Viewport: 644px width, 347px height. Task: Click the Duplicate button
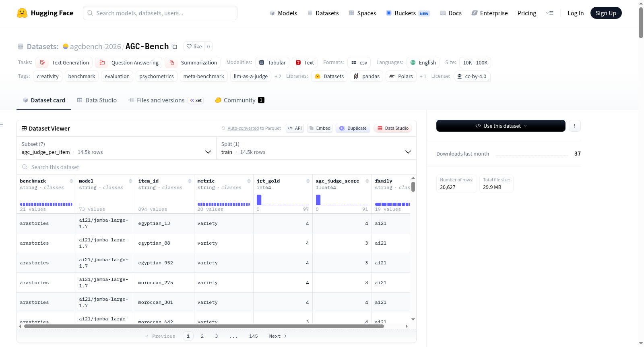(x=353, y=128)
